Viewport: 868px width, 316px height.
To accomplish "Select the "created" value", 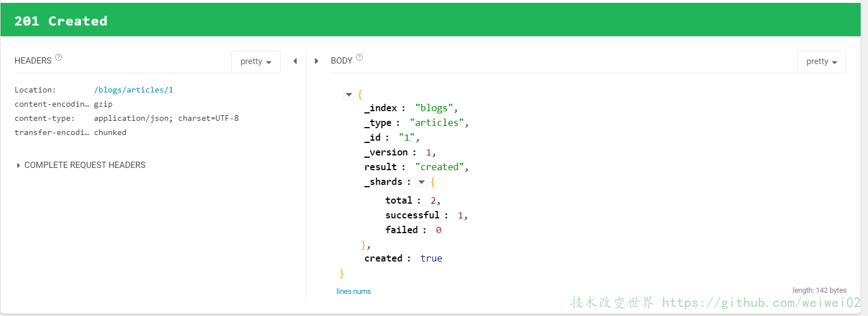I will tap(440, 167).
